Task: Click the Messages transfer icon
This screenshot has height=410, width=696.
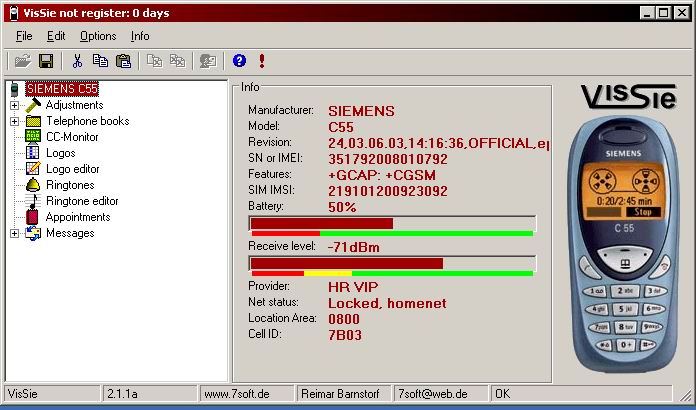Action: click(x=33, y=233)
